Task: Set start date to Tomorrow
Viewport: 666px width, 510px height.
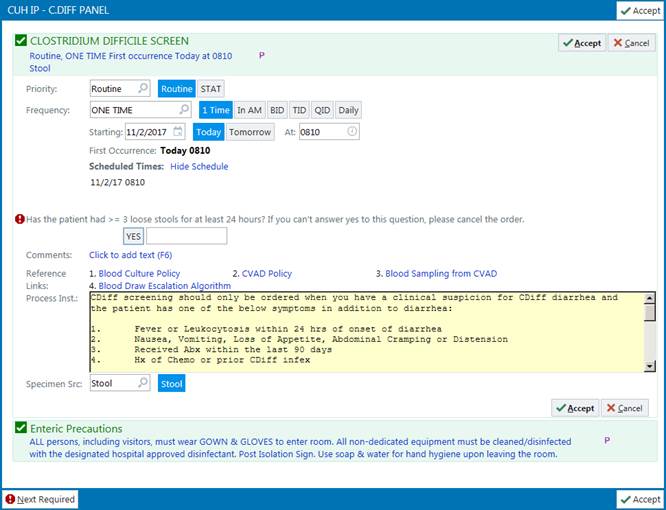Action: pos(249,132)
